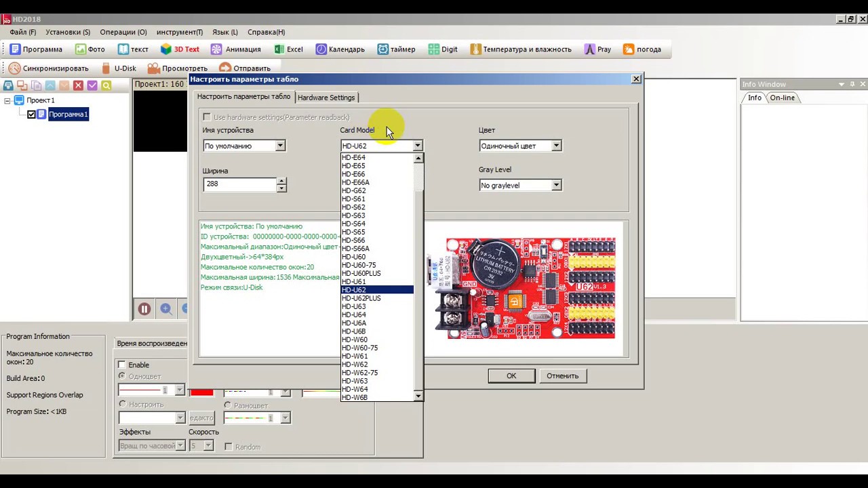This screenshot has width=868, height=488.
Task: Open the инструмент(T) menu
Action: click(x=180, y=32)
